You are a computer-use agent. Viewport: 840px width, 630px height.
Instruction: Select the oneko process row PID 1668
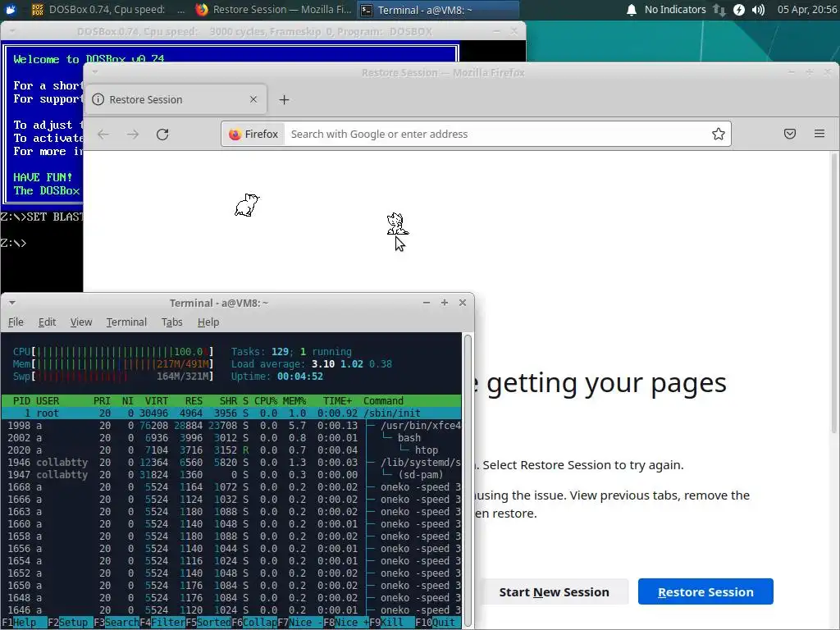[x=231, y=487]
